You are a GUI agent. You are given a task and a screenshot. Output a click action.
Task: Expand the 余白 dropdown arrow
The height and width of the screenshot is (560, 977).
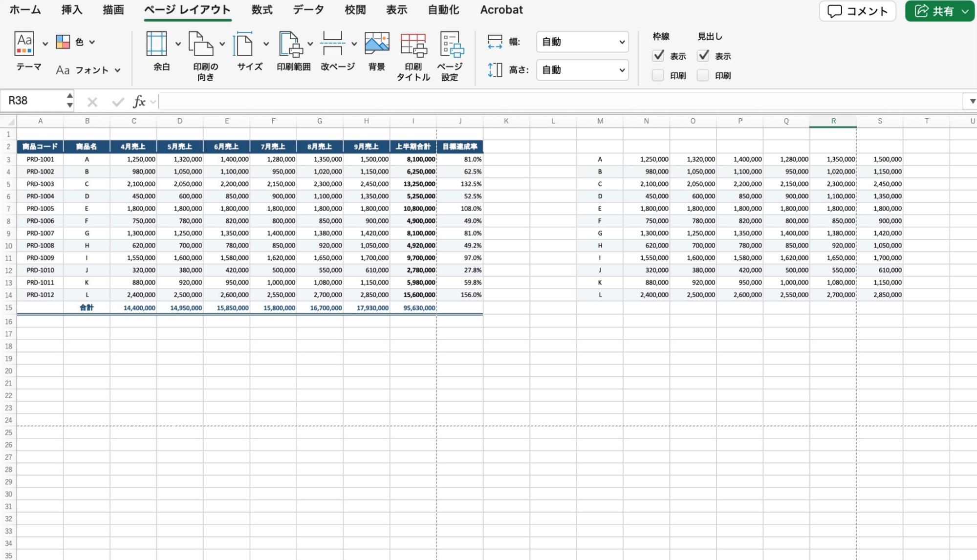[178, 43]
